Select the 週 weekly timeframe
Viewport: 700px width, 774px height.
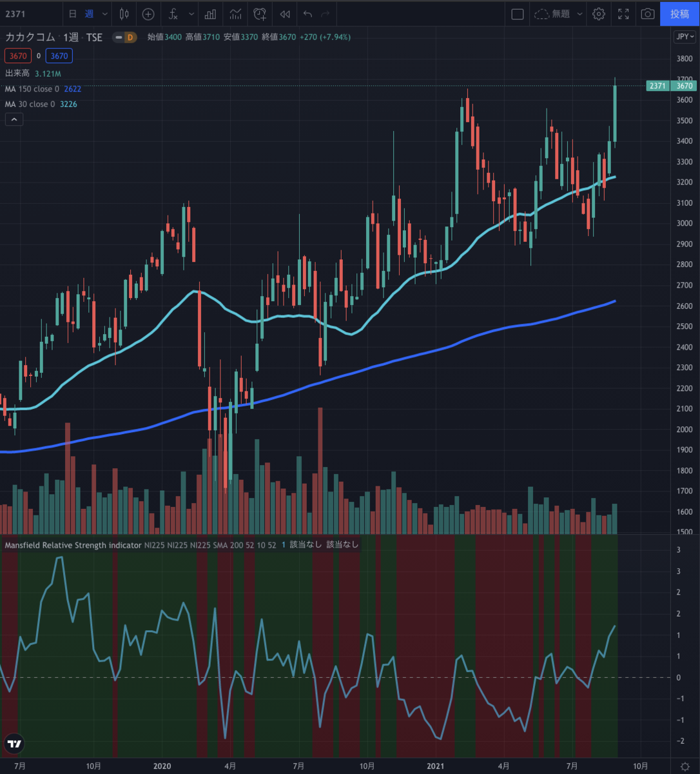tap(89, 14)
